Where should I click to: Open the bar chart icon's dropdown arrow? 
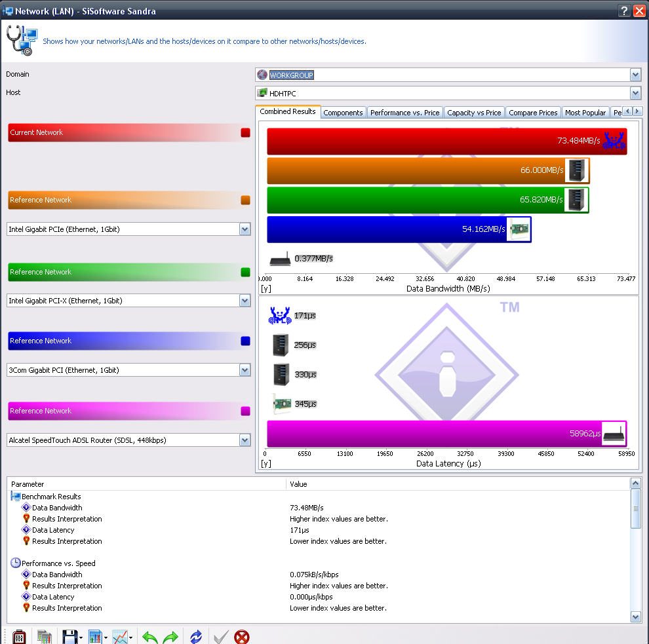coord(106,637)
